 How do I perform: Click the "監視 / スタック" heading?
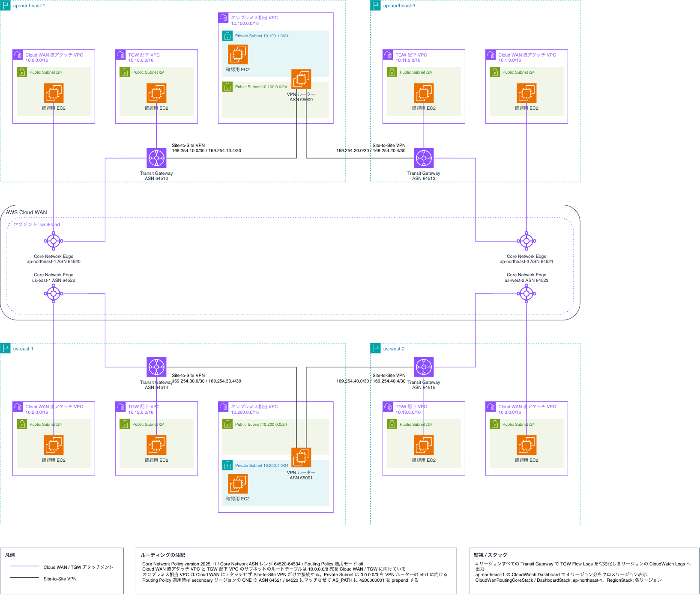coord(491,555)
